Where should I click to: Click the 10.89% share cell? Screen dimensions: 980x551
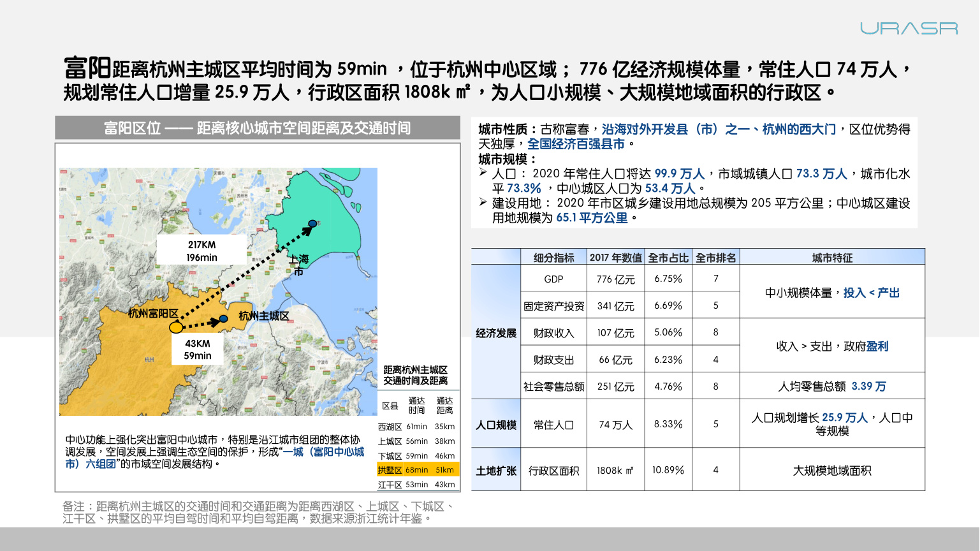point(668,470)
